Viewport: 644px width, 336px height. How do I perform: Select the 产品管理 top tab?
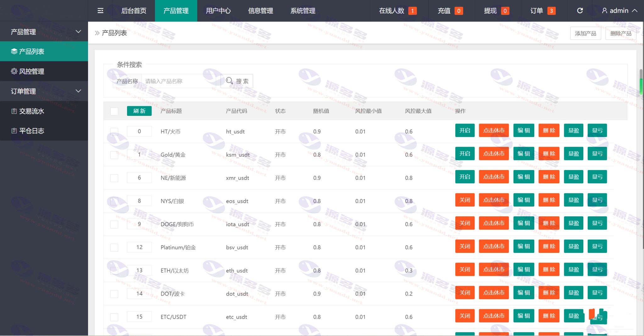click(176, 11)
